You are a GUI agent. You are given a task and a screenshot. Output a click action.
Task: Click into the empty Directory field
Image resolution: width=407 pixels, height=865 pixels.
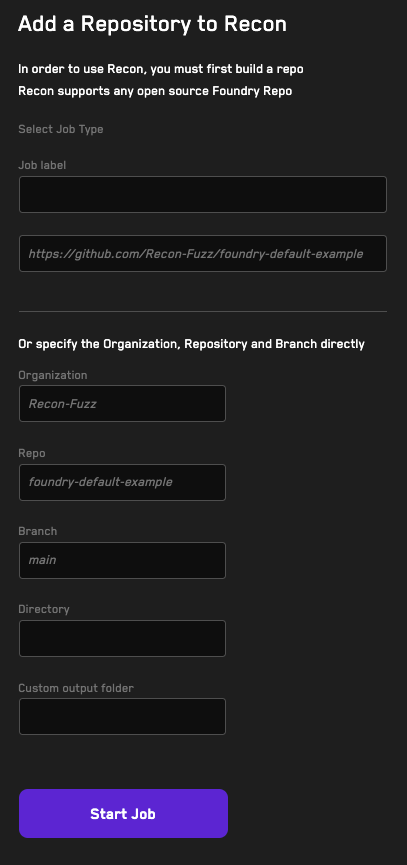[x=122, y=638]
